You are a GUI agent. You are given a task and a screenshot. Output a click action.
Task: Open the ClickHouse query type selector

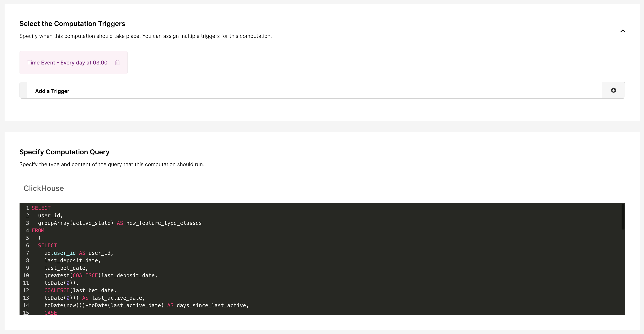tap(44, 188)
